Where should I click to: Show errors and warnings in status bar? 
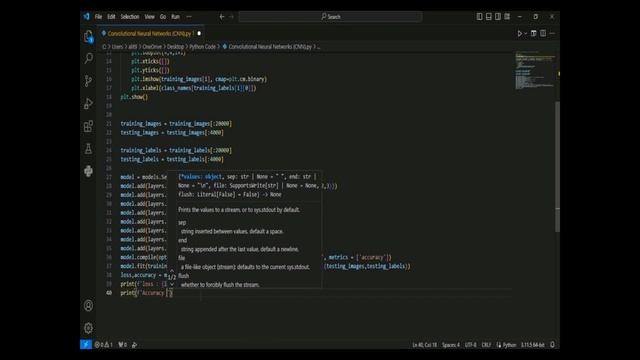pos(104,345)
